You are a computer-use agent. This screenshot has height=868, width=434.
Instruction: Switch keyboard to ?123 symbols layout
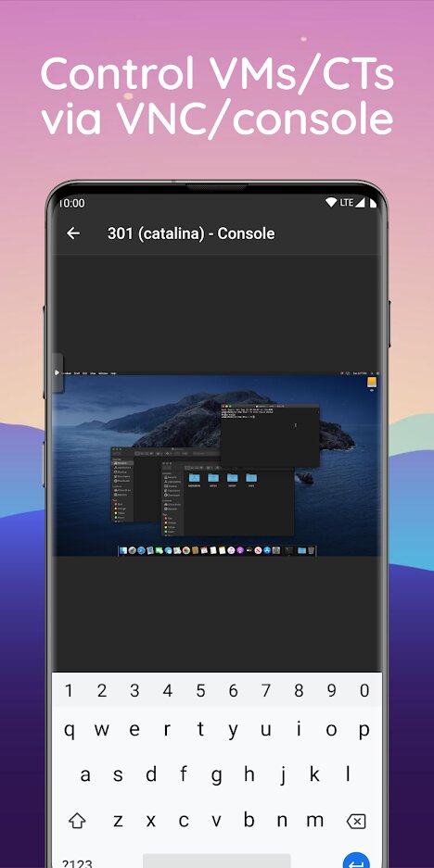(77, 862)
